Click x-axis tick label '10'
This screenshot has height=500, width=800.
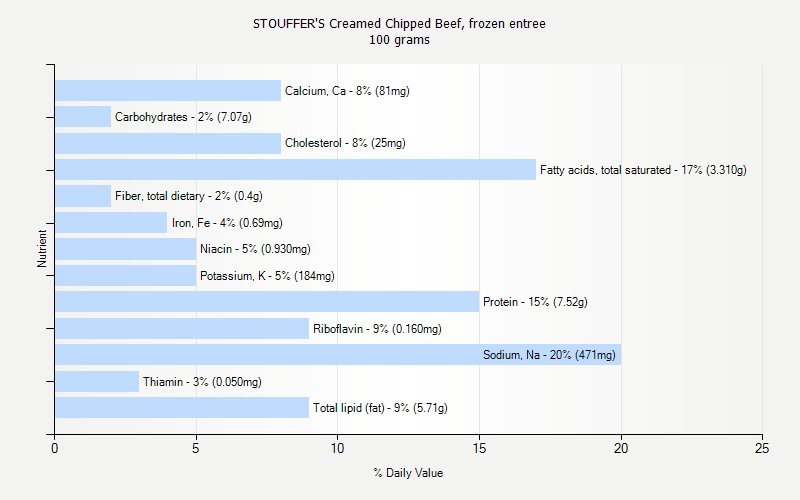[x=337, y=448]
